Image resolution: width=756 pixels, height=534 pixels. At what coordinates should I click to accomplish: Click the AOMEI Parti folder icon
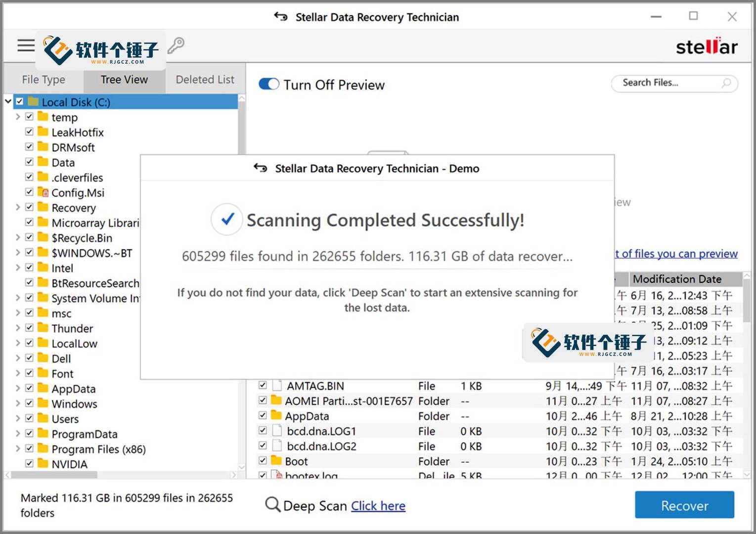tap(276, 400)
